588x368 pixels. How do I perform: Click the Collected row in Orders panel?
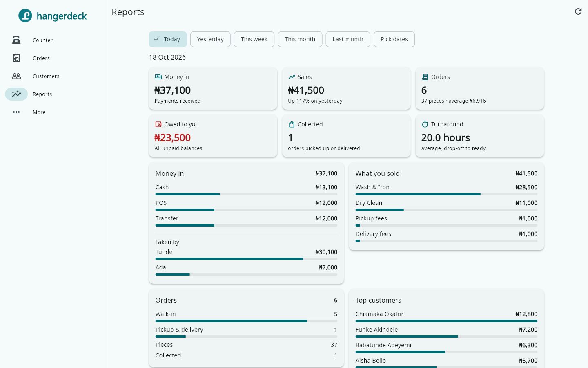click(246, 355)
